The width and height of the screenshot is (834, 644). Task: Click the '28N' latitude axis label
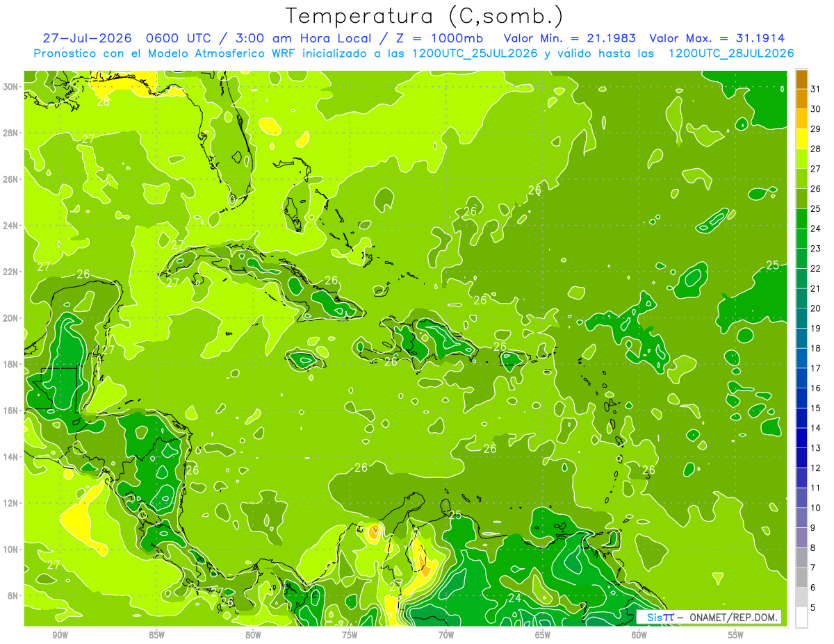pos(11,133)
